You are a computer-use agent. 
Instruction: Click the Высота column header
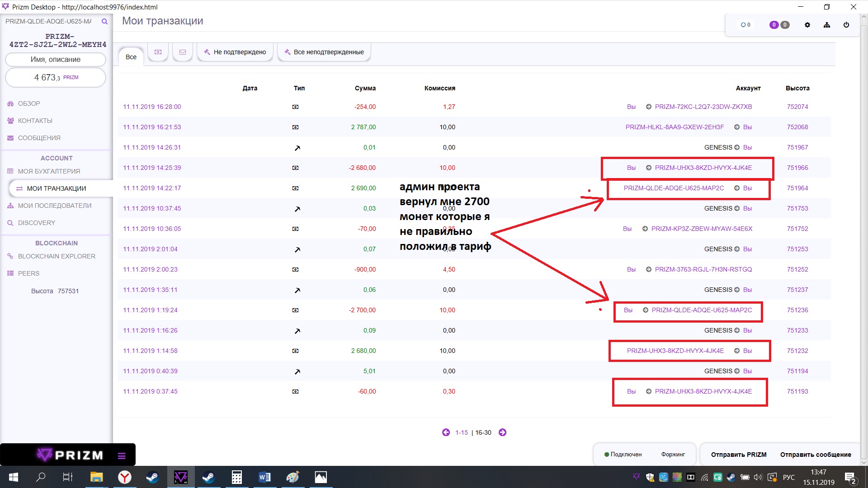pyautogui.click(x=797, y=88)
